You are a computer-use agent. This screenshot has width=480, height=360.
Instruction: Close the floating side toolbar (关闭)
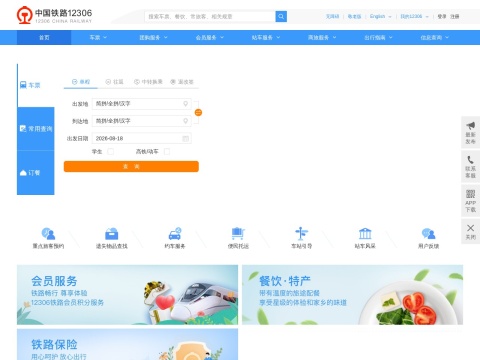[x=470, y=232]
